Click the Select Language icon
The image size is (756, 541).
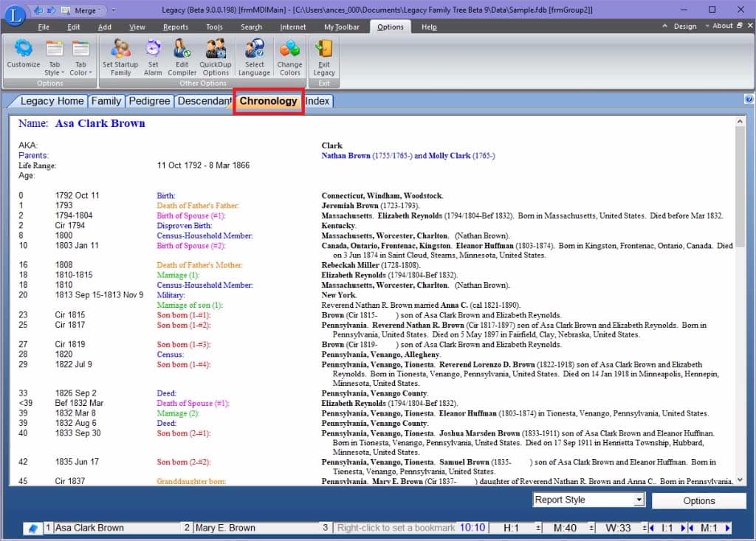click(x=254, y=55)
